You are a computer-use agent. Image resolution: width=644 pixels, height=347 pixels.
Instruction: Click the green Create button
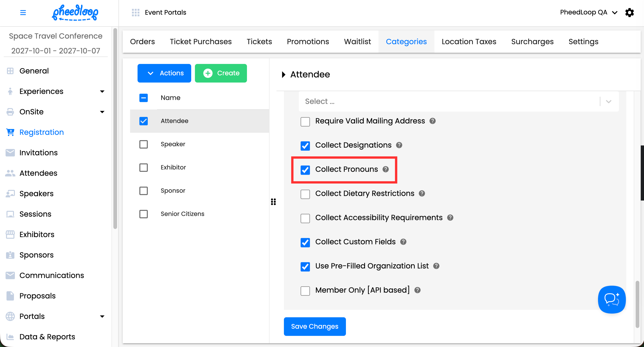pos(221,73)
